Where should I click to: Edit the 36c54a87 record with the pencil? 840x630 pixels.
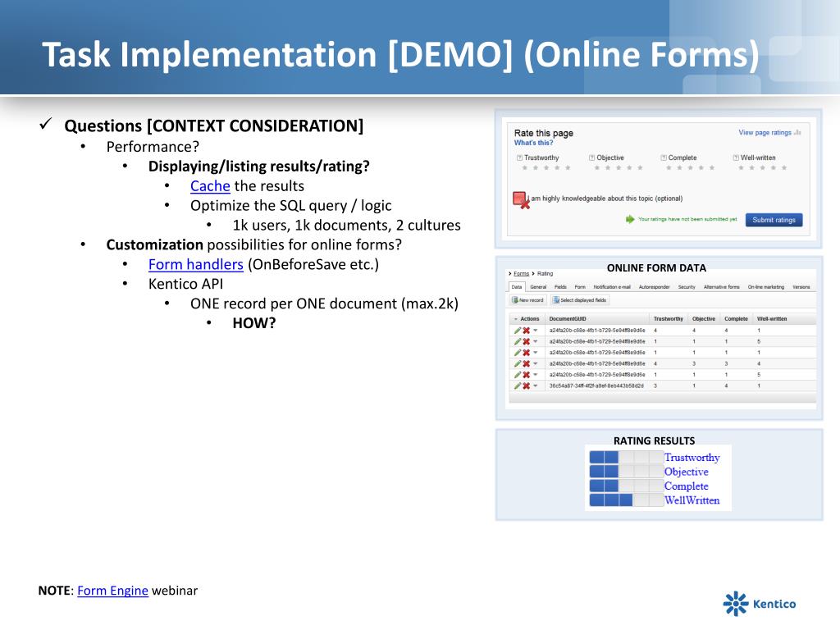tap(518, 386)
